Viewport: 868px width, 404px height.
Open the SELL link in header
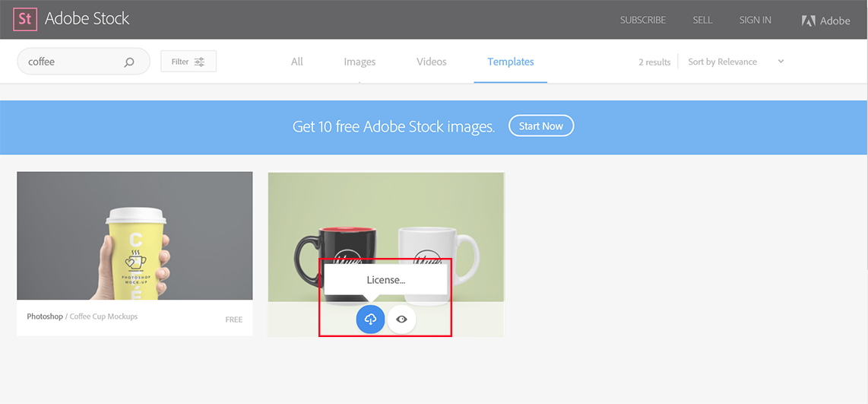coord(702,20)
